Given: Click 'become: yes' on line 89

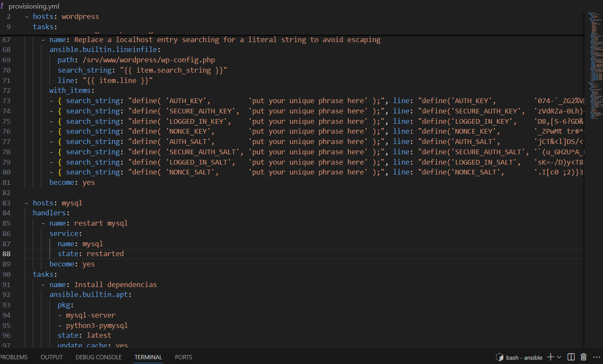Looking at the screenshot, I should [x=72, y=264].
